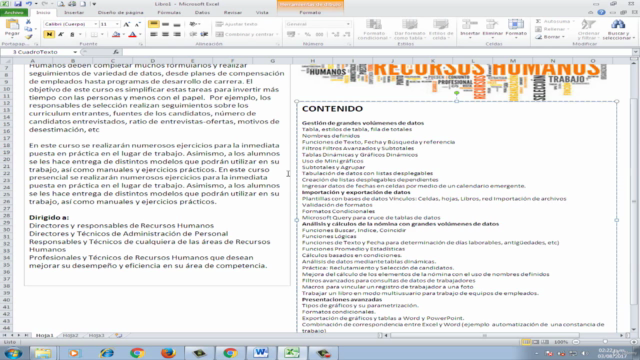The width and height of the screenshot is (640, 360).
Task: Toggle bold (N) formatting
Action: [49, 35]
